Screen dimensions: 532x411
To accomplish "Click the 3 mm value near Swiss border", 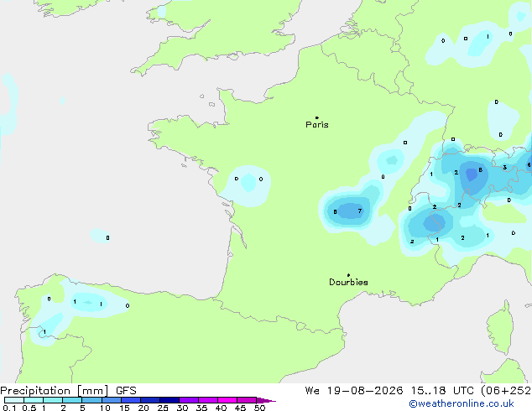I will coord(505,167).
